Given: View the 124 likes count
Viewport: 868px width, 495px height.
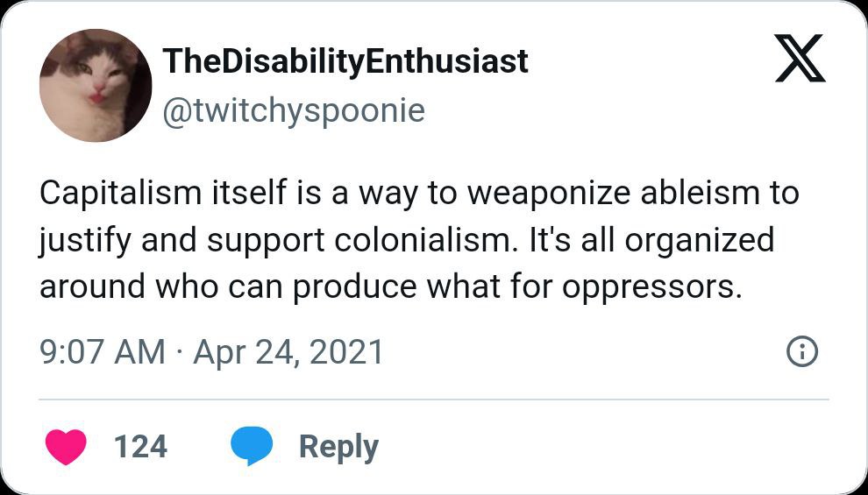Looking at the screenshot, I should pos(140,447).
